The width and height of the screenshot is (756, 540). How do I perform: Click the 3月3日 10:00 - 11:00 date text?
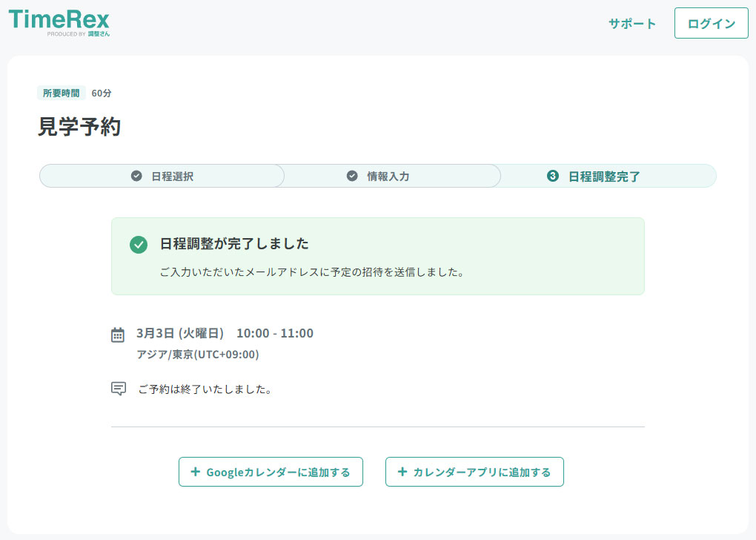pos(225,333)
